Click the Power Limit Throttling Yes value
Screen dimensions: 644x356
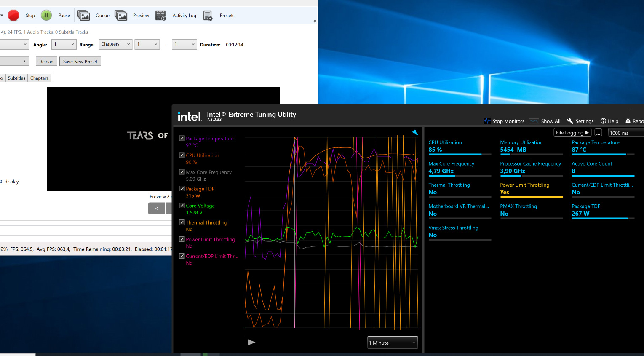point(504,192)
